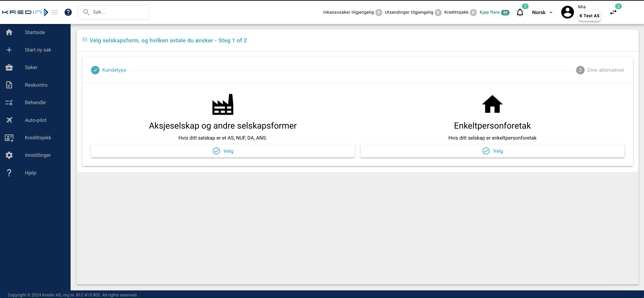Image resolution: width=644 pixels, height=298 pixels.
Task: Click the user avatar icon
Action: click(x=568, y=12)
